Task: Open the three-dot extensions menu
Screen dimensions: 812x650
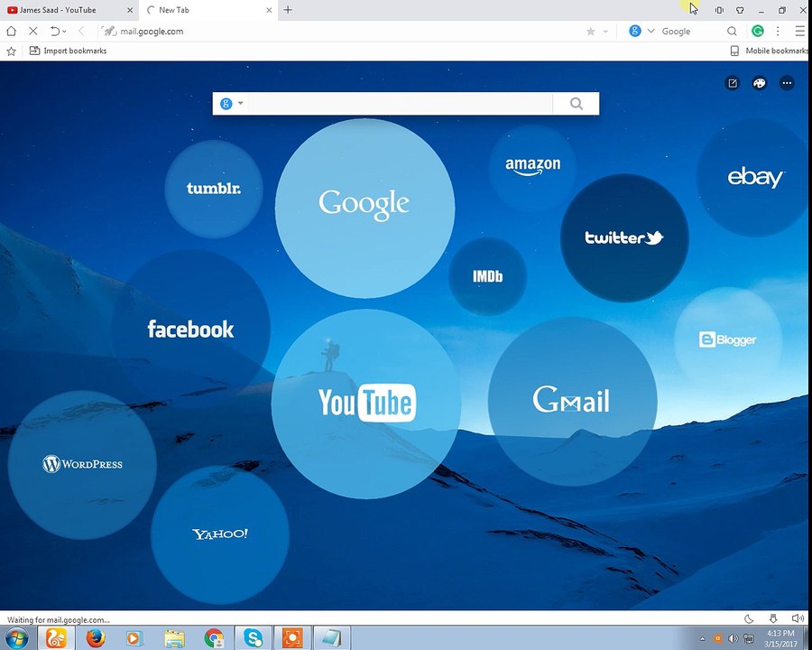Action: click(778, 31)
